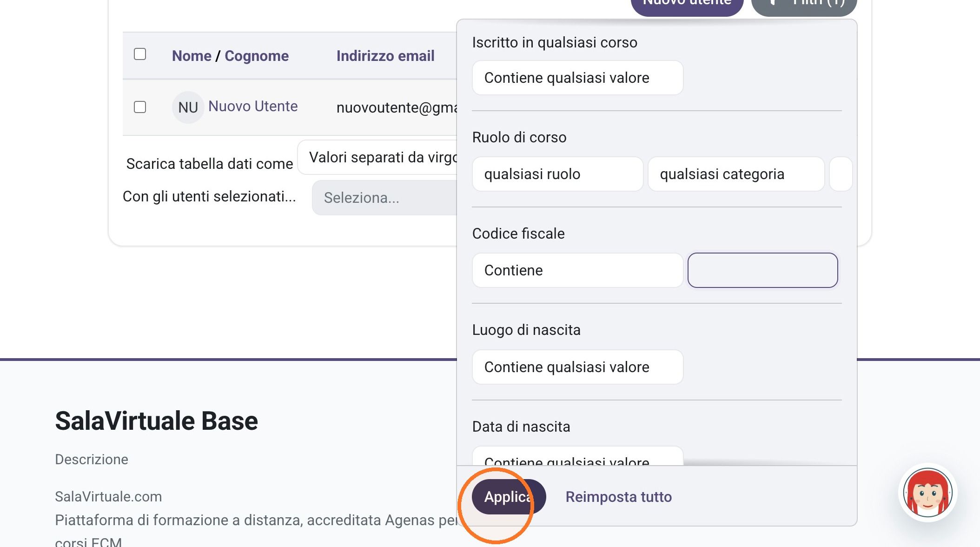
Task: Sort by Cognome column header
Action: pyautogui.click(x=257, y=56)
